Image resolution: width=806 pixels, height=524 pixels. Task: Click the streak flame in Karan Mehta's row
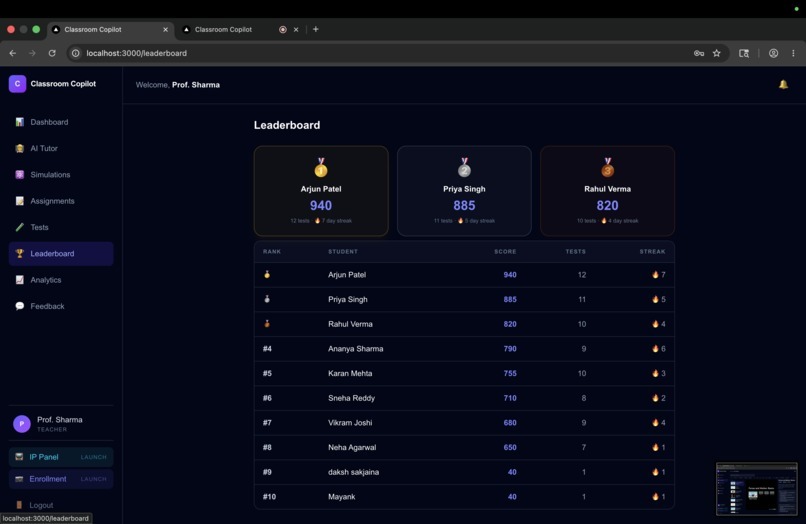[x=655, y=373]
